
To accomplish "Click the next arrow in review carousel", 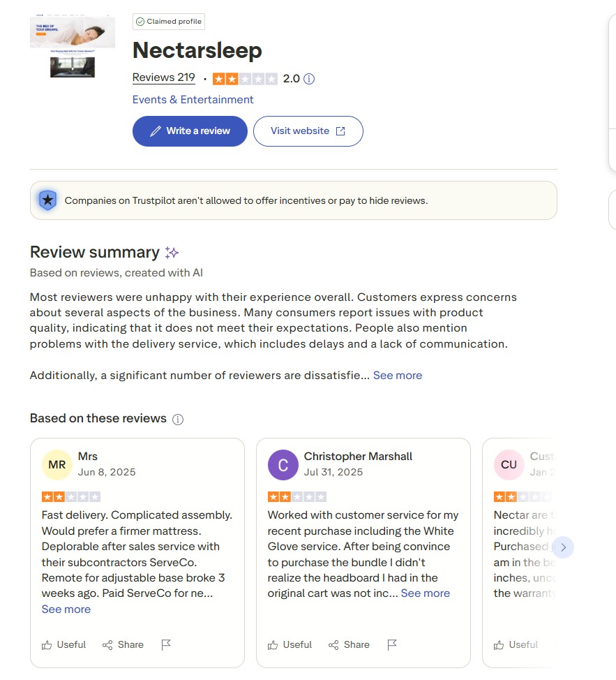I will click(563, 547).
